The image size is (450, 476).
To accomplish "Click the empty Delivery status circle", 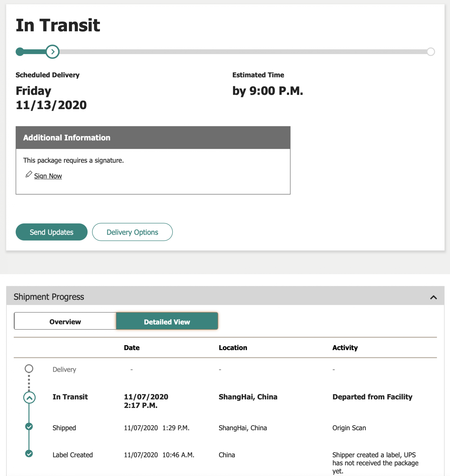I will click(x=29, y=369).
